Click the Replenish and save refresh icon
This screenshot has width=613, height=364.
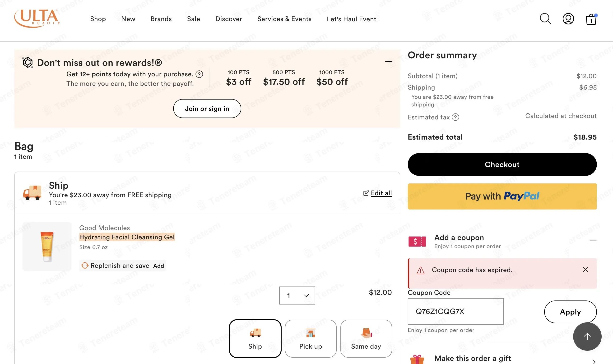pyautogui.click(x=85, y=265)
